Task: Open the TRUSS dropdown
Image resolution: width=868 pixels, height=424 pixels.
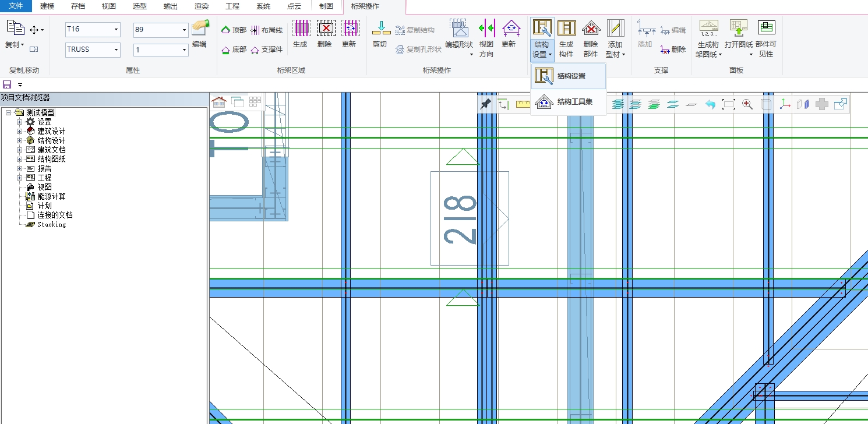Action: (116, 50)
